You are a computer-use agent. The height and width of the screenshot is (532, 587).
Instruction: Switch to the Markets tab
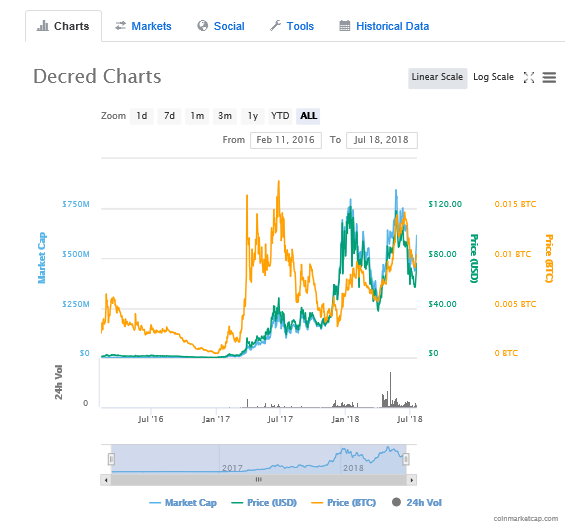coord(143,26)
